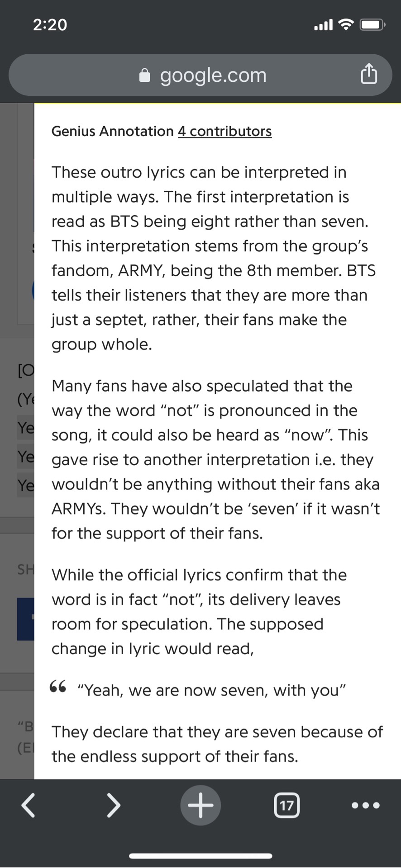Tap the quoted lyric "Yeah, we are now seven"
Screen dimensions: 401x868
tap(212, 690)
